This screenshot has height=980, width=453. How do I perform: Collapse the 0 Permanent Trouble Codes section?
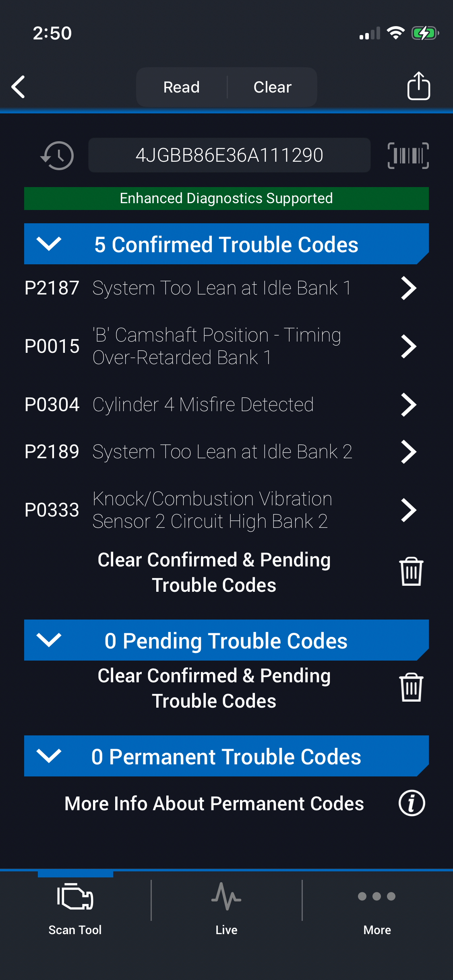tap(49, 756)
